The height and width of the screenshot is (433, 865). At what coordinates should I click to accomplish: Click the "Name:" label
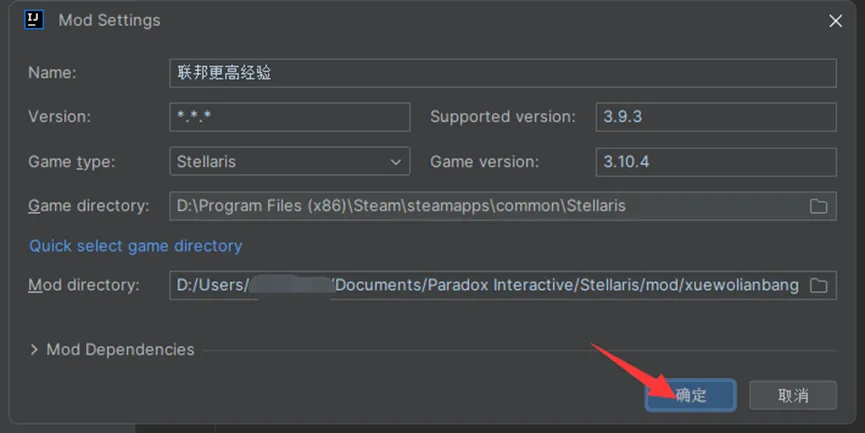[x=52, y=73]
